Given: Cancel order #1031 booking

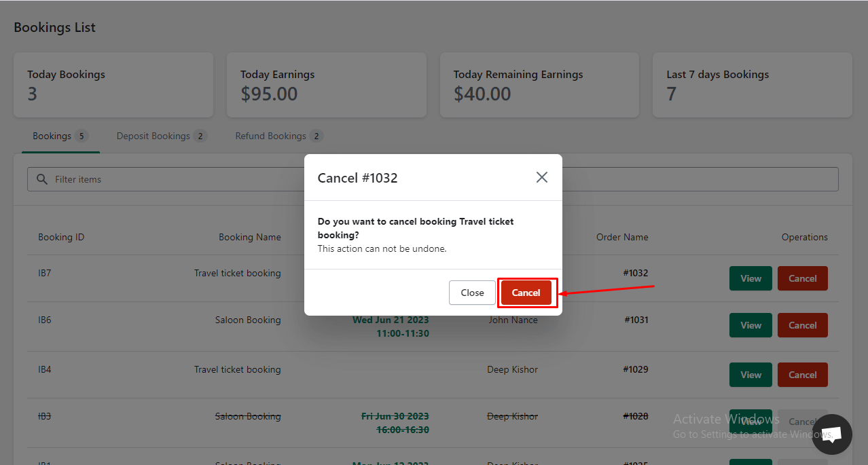Looking at the screenshot, I should click(x=802, y=325).
